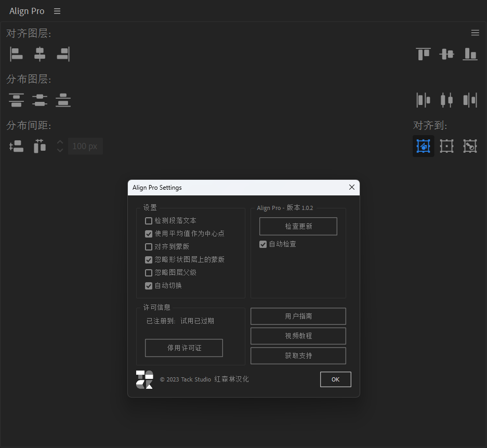
Task: Choose the middle align-to icon
Action: pyautogui.click(x=446, y=146)
